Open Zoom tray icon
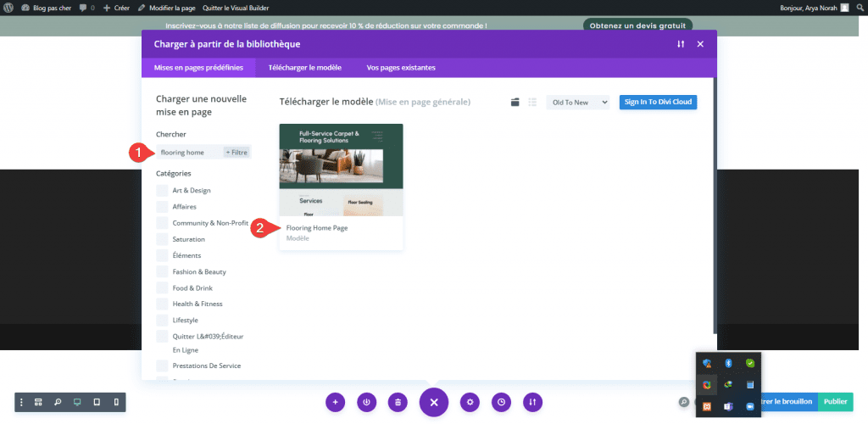 point(750,407)
